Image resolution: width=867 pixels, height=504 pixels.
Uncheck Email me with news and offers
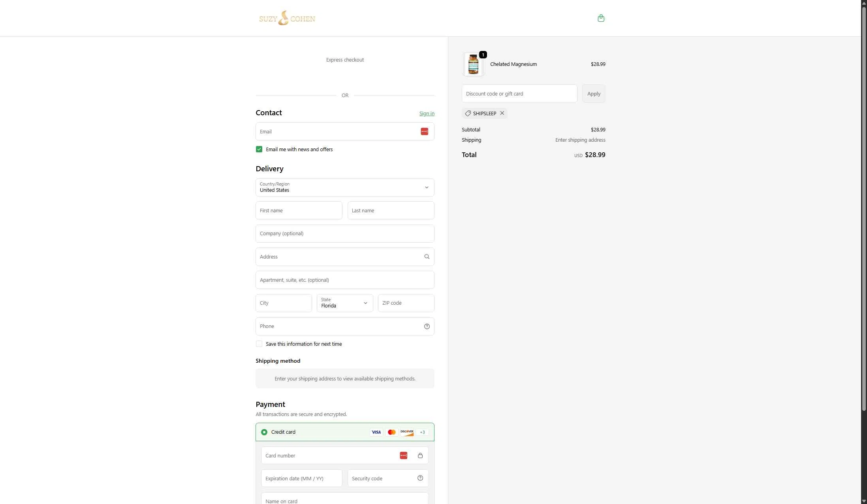click(259, 149)
